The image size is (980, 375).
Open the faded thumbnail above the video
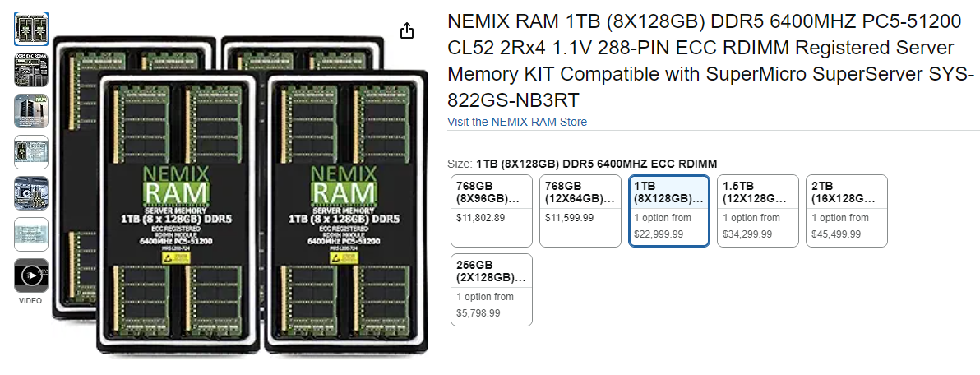pos(31,234)
